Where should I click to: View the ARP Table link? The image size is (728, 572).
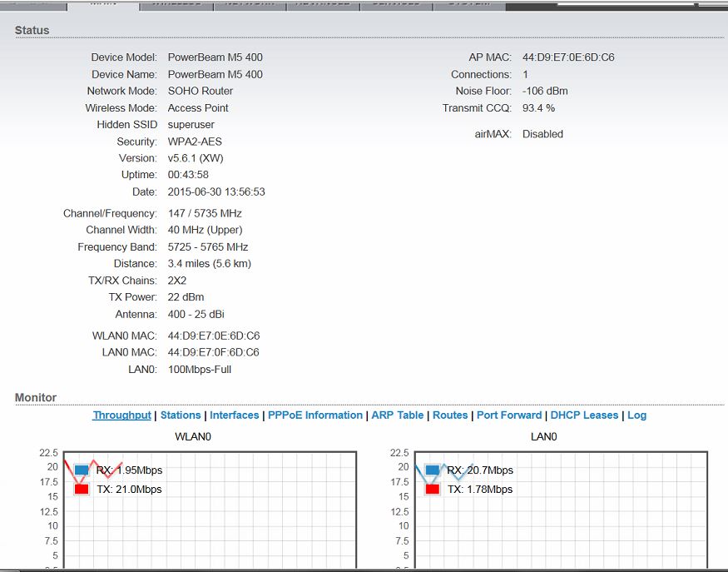point(398,415)
